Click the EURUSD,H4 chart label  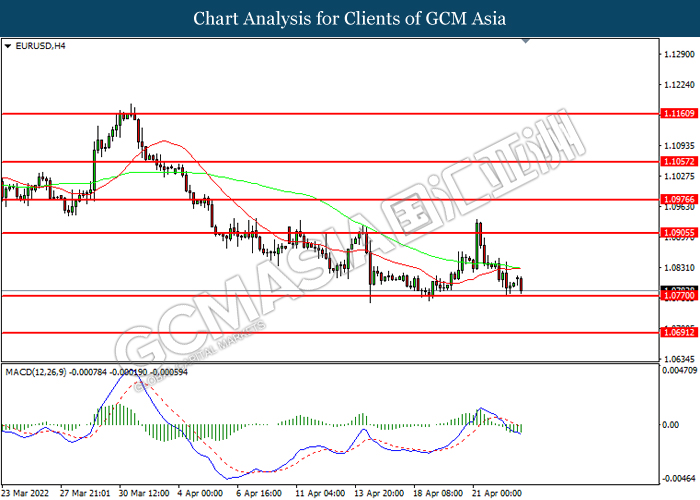[x=40, y=46]
